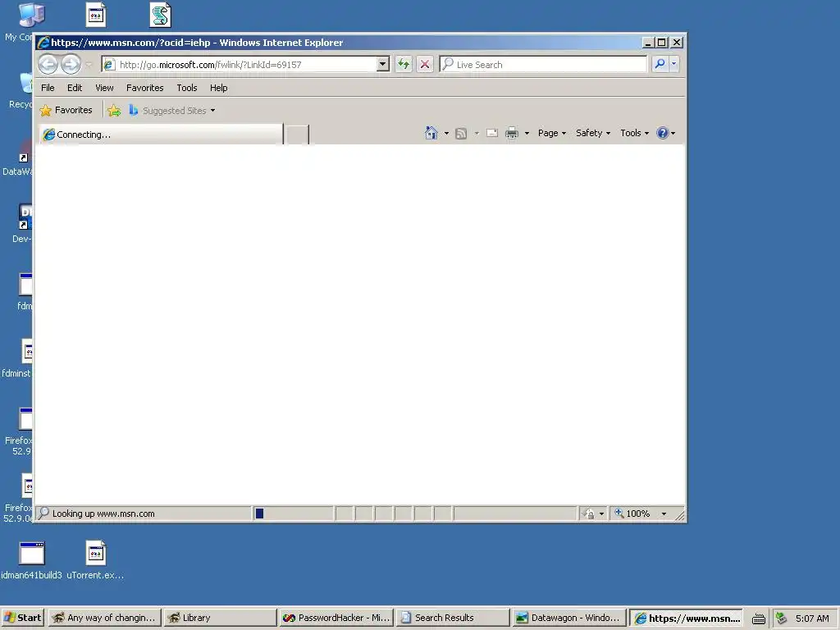The height and width of the screenshot is (630, 840).
Task: Go back with the Back arrow button
Action: [x=48, y=65]
